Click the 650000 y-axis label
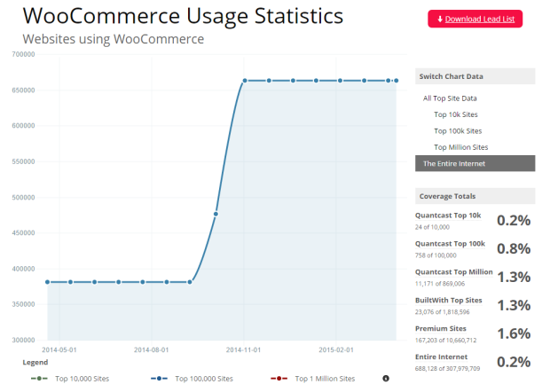Viewport: 550px width, 392px height. point(23,90)
